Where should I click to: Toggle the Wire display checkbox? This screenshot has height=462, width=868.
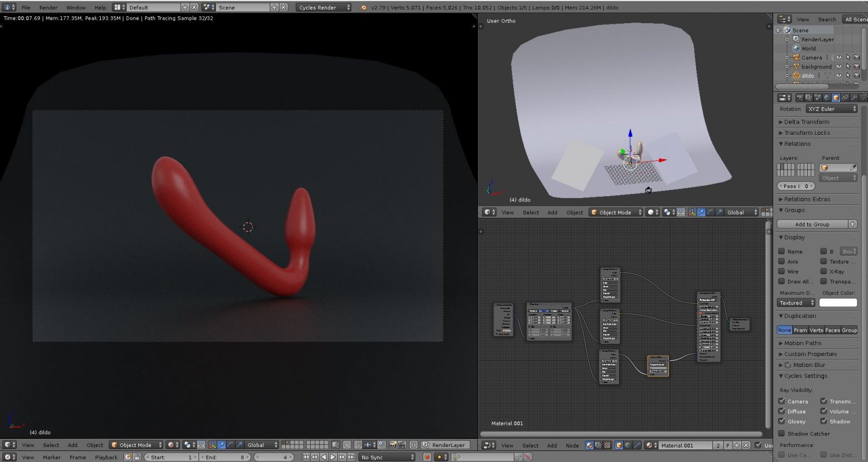[x=782, y=272]
